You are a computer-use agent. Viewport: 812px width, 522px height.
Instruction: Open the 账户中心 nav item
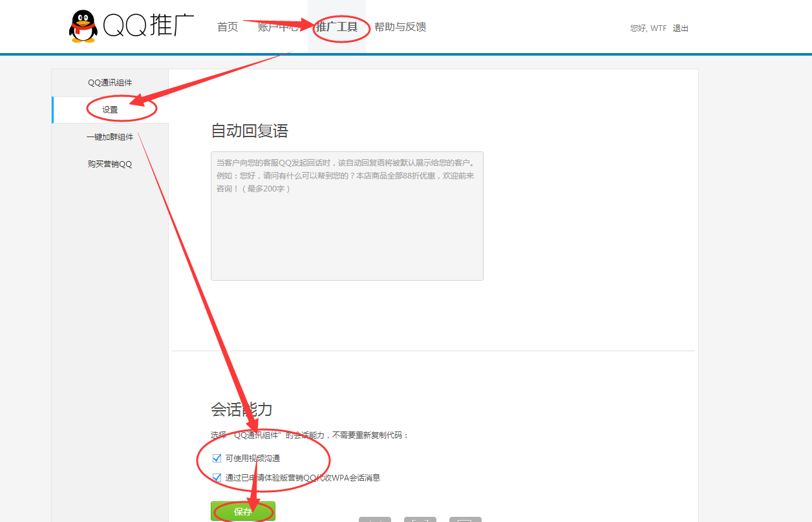(x=279, y=27)
